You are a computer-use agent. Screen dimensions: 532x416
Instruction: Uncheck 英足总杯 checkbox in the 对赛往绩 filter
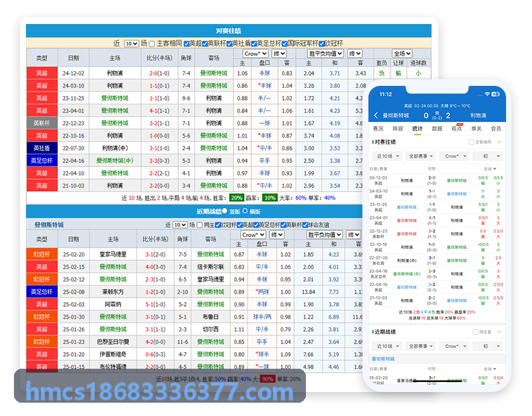coord(254,43)
